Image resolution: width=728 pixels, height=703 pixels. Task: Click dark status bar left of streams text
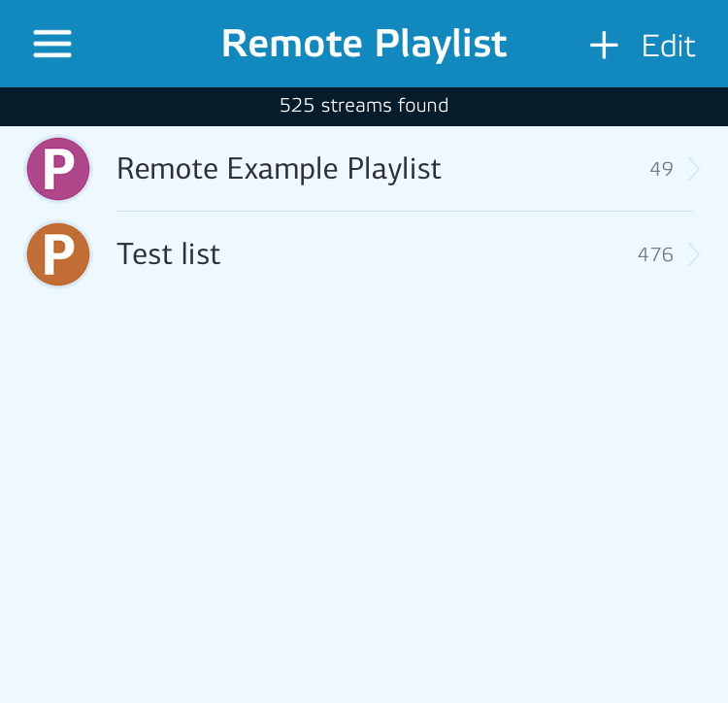coord(136,106)
